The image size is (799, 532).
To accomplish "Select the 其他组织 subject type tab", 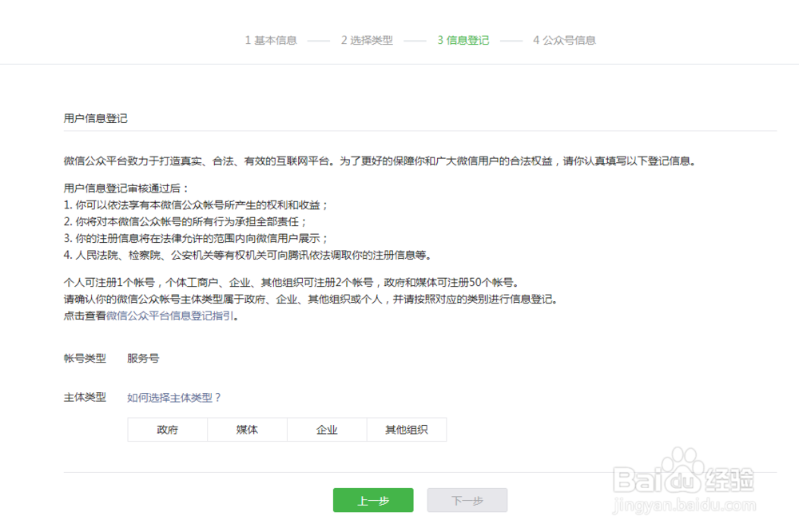I will [407, 430].
